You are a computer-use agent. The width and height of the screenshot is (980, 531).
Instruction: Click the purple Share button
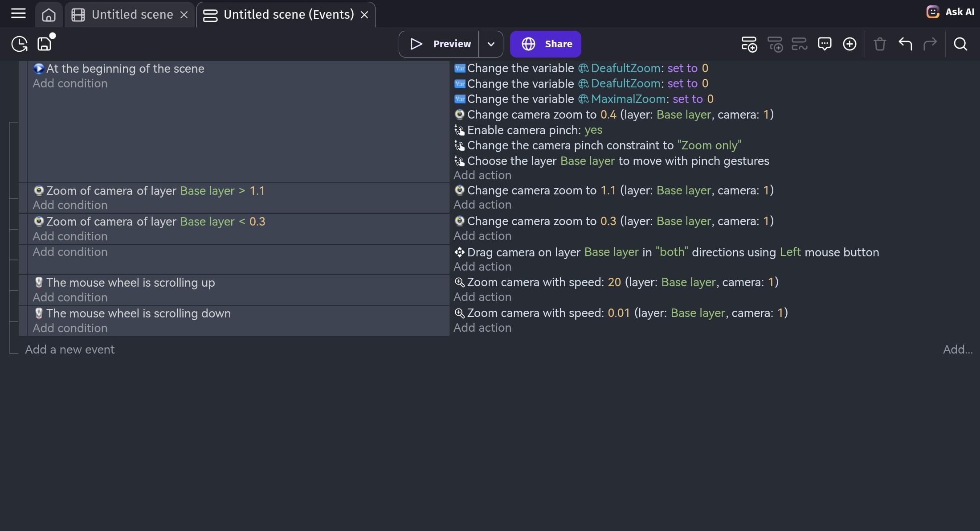(545, 44)
